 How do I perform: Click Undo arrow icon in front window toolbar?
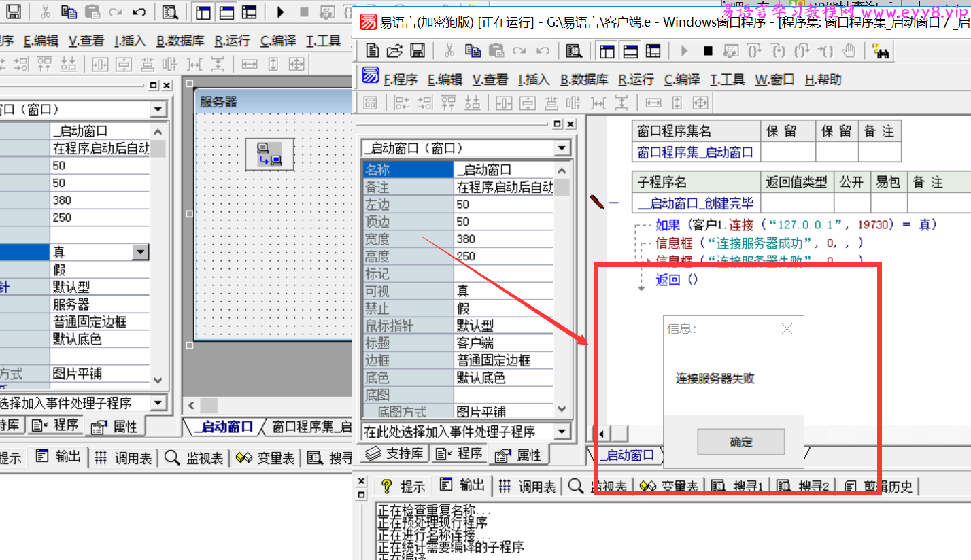(543, 51)
